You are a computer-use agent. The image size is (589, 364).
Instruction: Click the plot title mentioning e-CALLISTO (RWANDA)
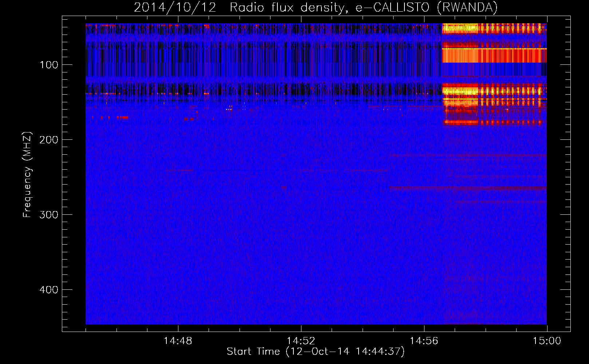tap(316, 7)
